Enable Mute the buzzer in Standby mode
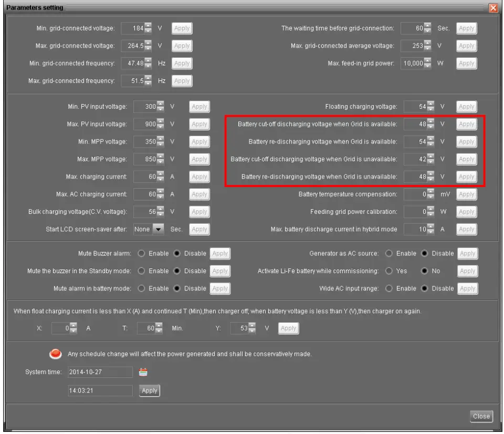The height and width of the screenshot is (434, 504). [141, 271]
